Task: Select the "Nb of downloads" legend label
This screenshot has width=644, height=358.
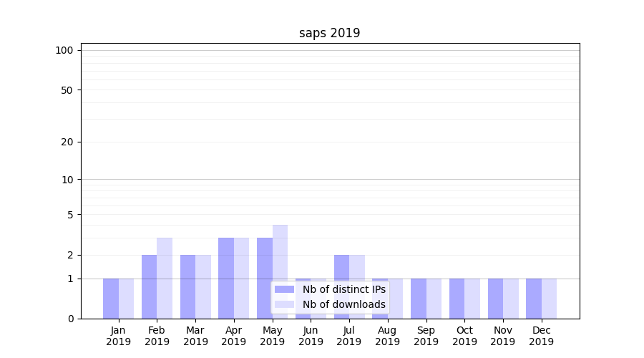Action: point(343,304)
